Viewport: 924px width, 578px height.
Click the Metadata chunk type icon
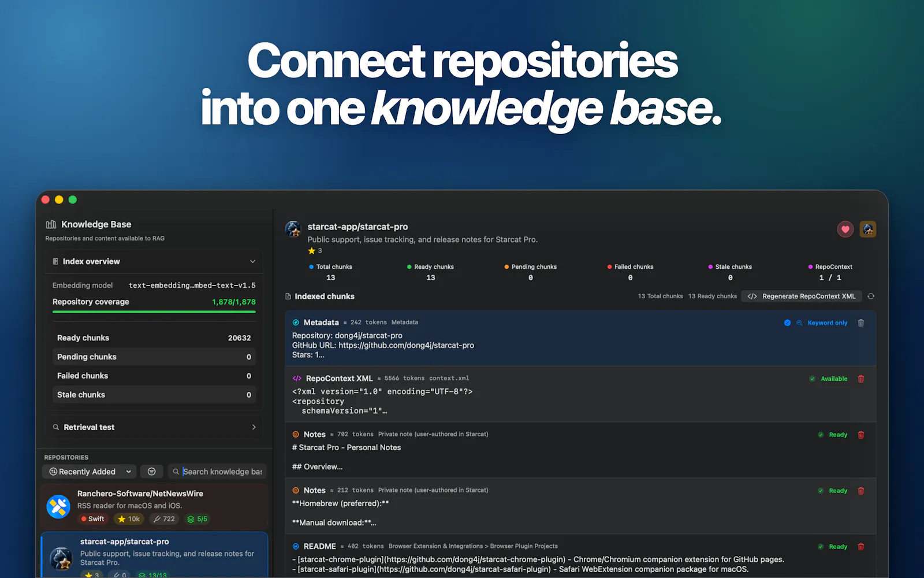[x=296, y=323]
